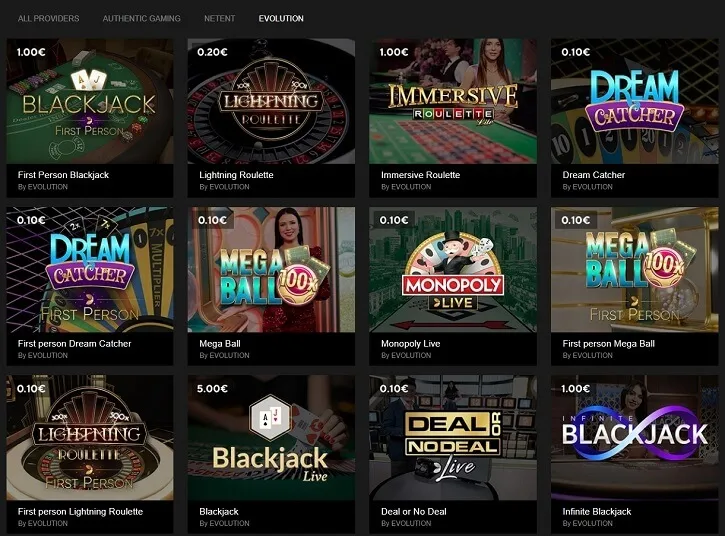
Task: Launch the Lightning Roulette game tile
Action: pos(271,101)
